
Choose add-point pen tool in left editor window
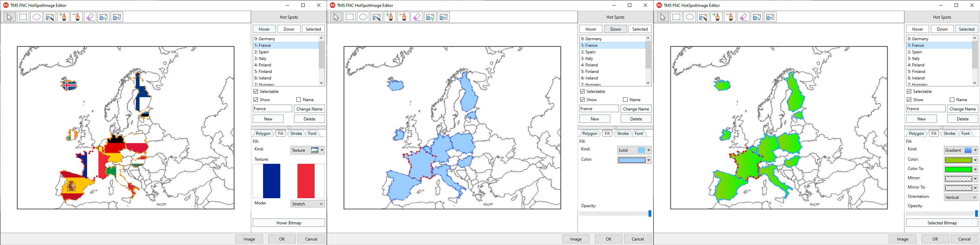click(63, 17)
